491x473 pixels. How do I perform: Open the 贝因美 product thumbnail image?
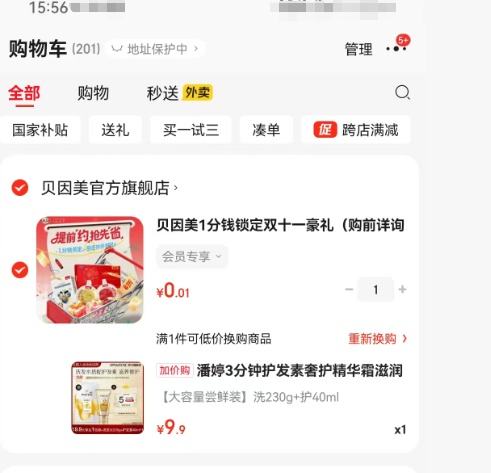point(90,270)
